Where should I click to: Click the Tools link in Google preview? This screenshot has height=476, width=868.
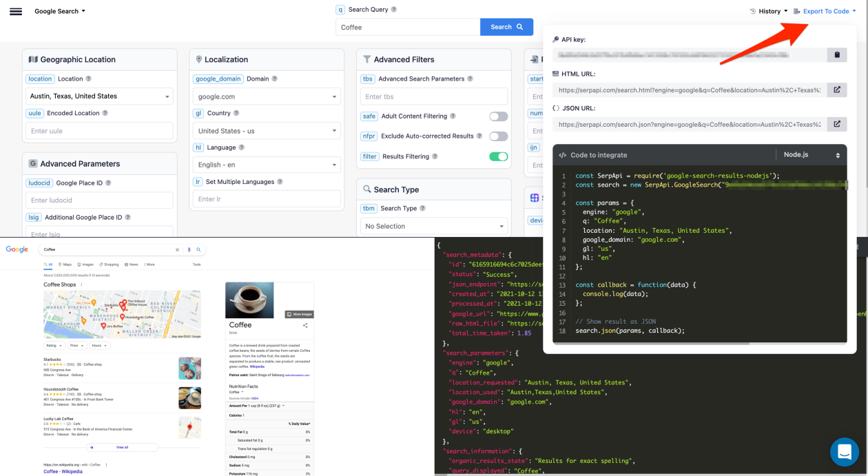coord(196,265)
